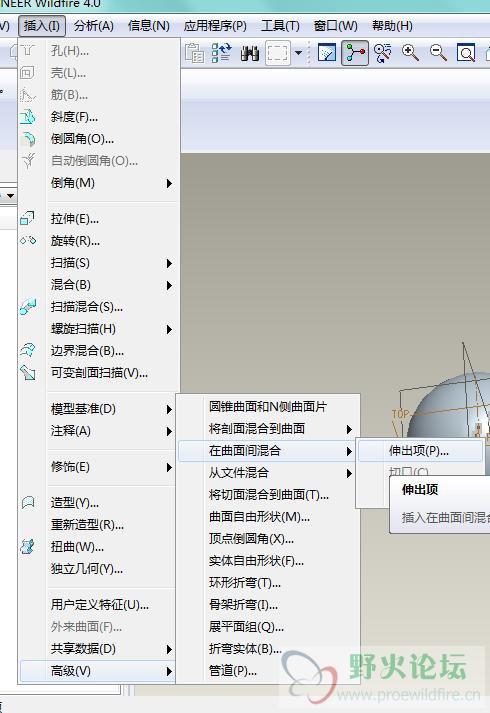
Task: Expand the 高级(V) advanced submenu
Action: pos(99,671)
